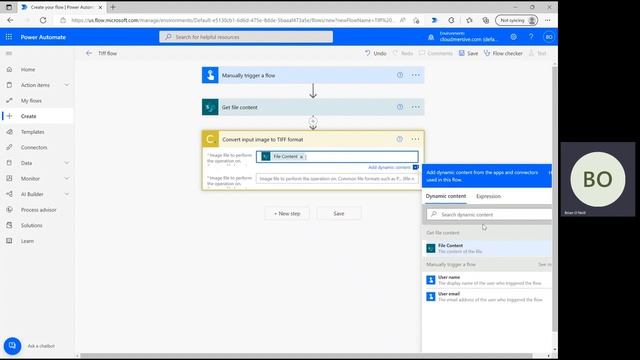Select File Content dynamic content item
The image size is (640, 360).
(487, 248)
